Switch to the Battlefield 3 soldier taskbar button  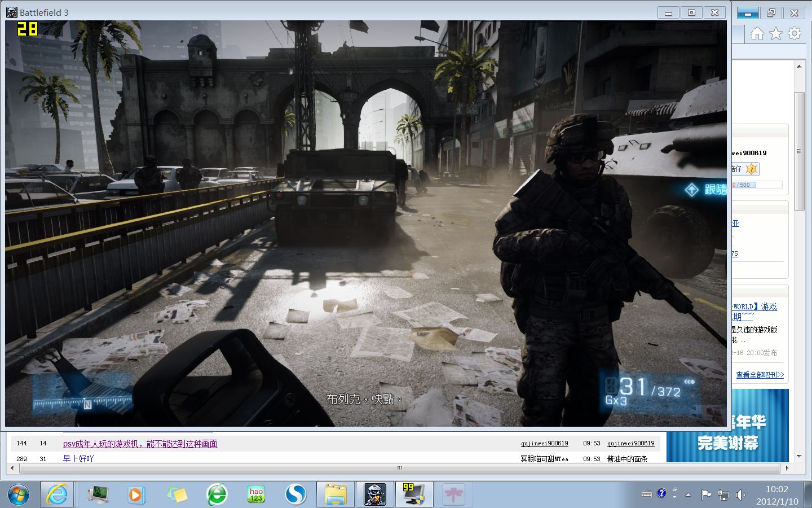pos(375,494)
